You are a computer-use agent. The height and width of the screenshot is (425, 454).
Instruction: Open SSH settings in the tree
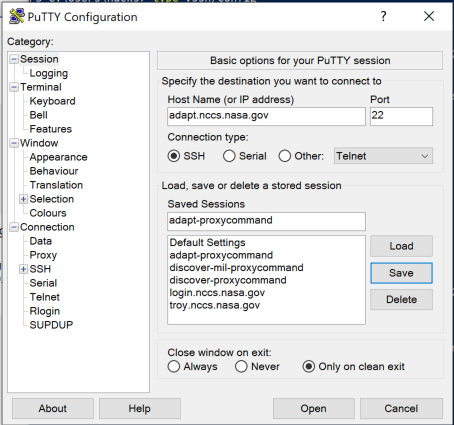point(40,269)
